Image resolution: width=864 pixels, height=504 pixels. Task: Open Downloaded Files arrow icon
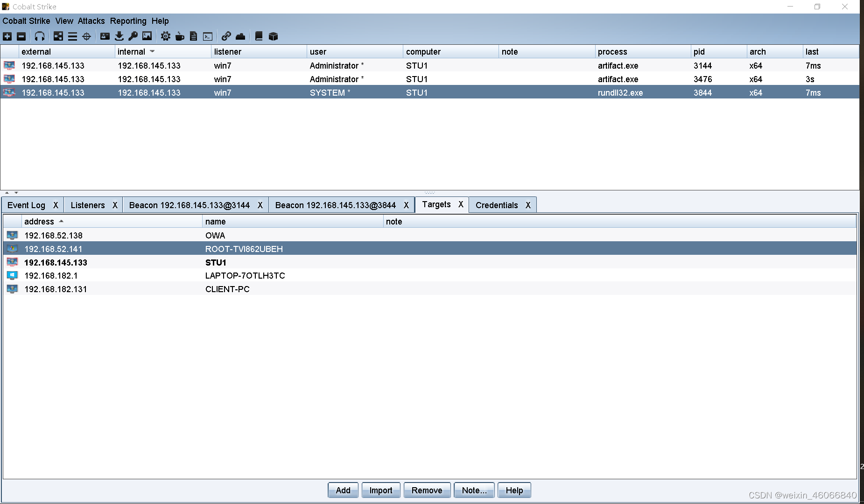coord(119,36)
